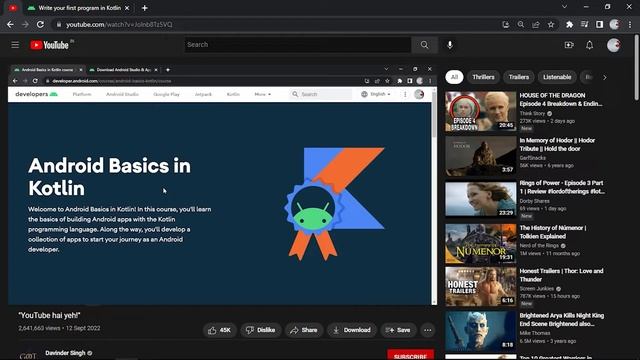
Task: Open Rings of Power Episode 3 thumbnail
Action: tap(481, 199)
